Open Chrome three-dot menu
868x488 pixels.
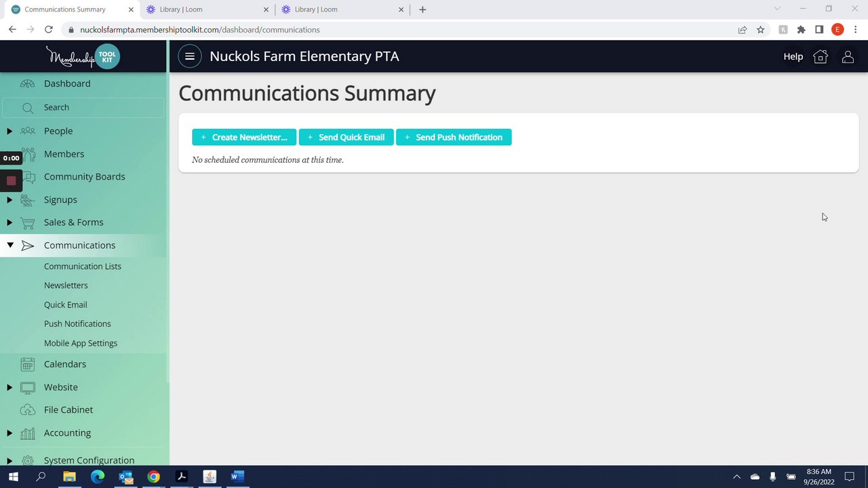856,30
